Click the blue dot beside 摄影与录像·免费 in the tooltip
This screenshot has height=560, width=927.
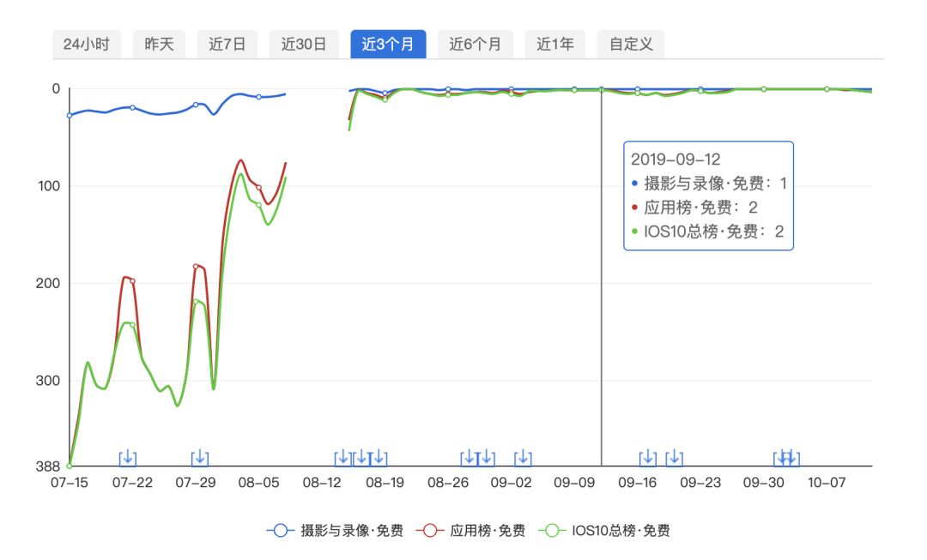[x=634, y=183]
